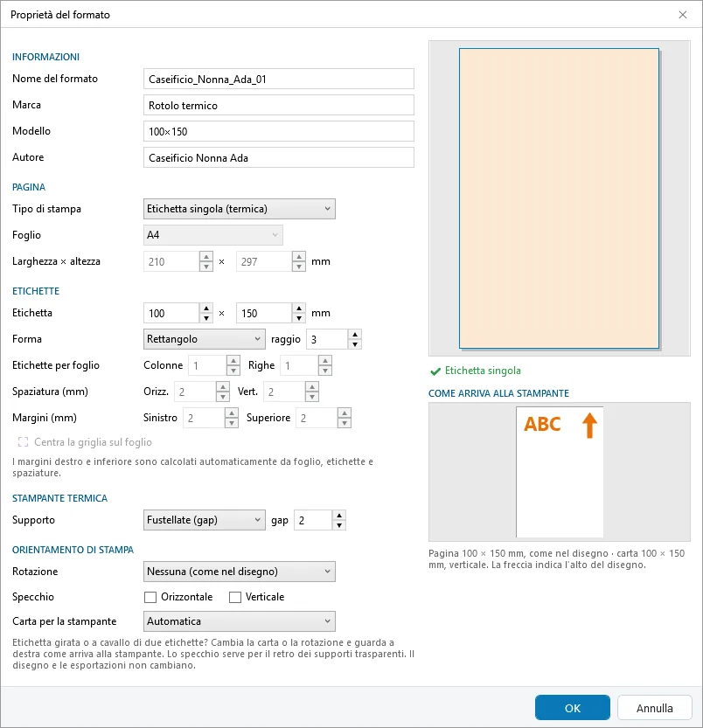Click the raggio field showing 3
This screenshot has width=703, height=728.
(327, 339)
